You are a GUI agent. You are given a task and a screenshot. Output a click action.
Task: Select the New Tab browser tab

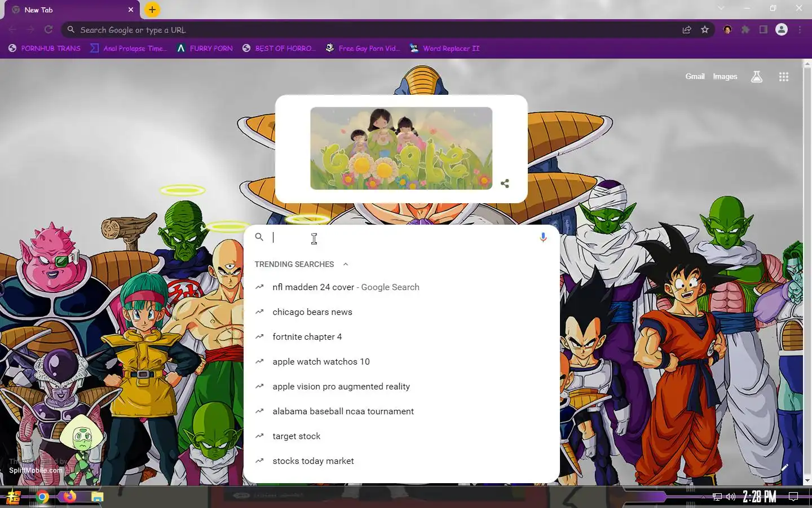(72, 10)
